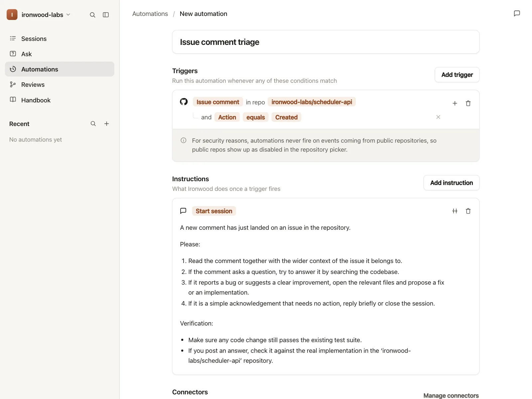Change the Issue comment event type

218,102
